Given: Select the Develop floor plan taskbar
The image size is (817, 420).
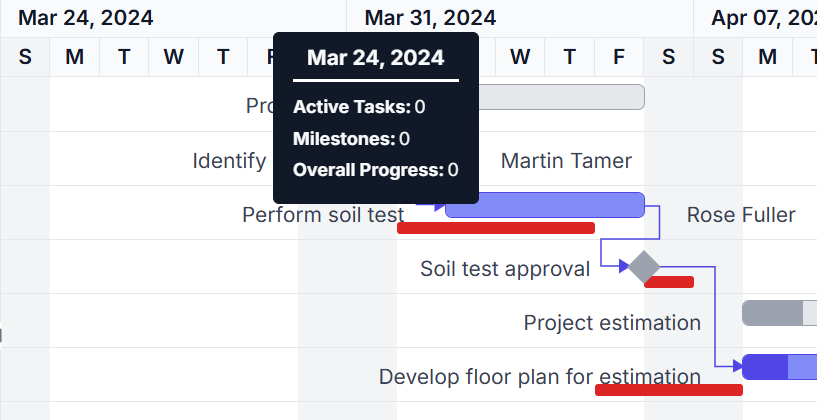Looking at the screenshot, I should [x=779, y=367].
